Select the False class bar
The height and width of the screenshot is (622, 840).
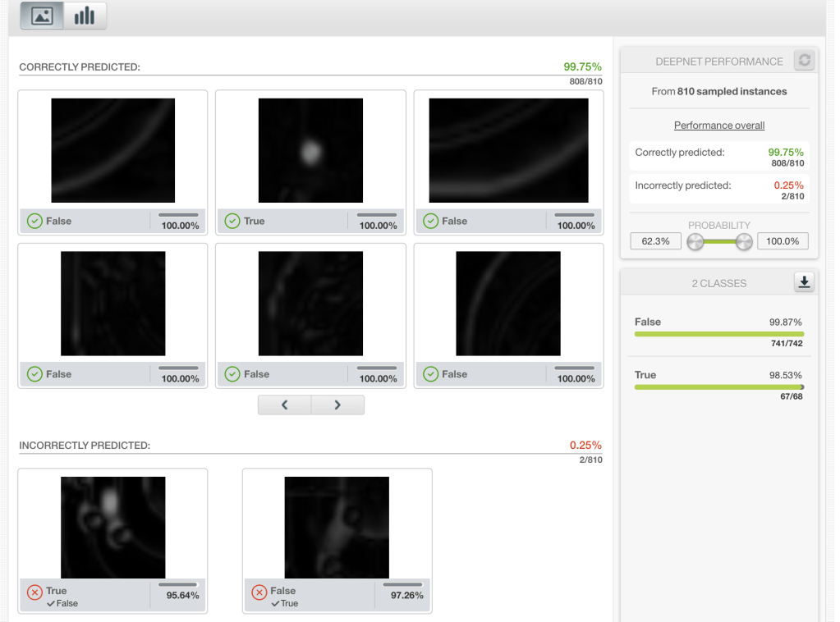tap(718, 334)
